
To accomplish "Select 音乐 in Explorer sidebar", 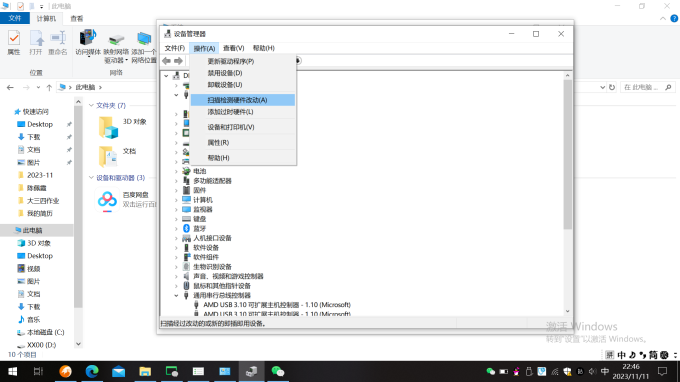I will coord(33,320).
